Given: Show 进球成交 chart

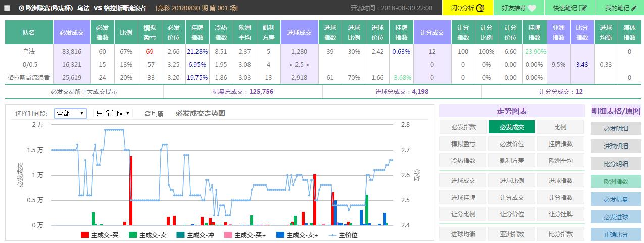Looking at the screenshot, I should point(463,180).
